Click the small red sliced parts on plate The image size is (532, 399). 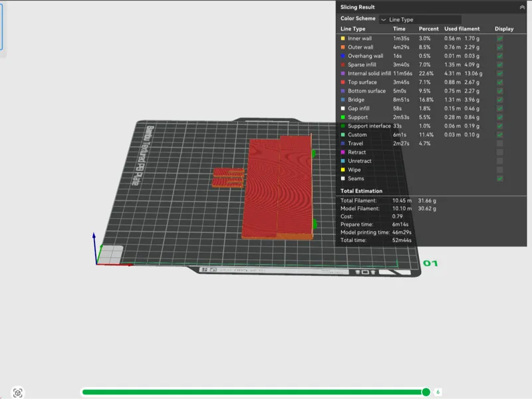[228, 178]
